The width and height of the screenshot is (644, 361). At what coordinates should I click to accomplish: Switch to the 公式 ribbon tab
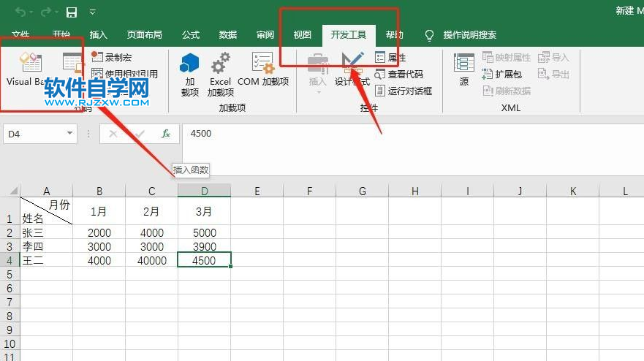[x=191, y=35]
